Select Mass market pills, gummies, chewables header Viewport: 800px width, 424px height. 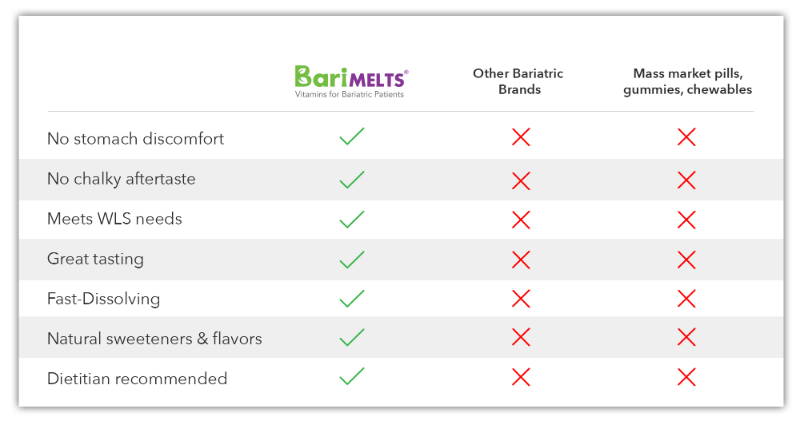tap(687, 81)
